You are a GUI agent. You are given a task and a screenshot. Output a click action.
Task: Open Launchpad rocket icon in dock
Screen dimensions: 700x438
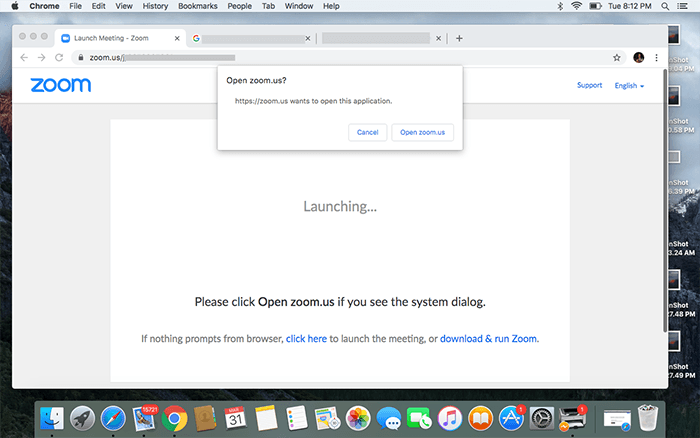83,419
